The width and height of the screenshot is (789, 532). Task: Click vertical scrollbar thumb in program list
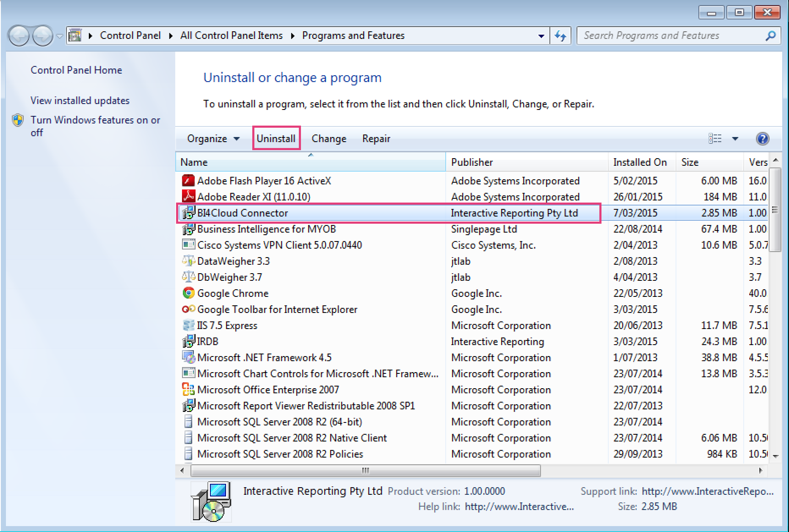pyautogui.click(x=775, y=210)
